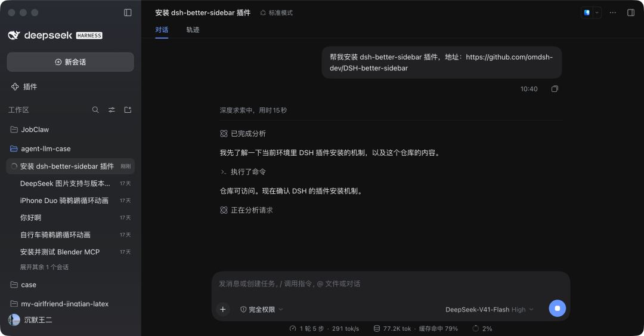Toggle the right side panel icon
The width and height of the screenshot is (644, 336).
tap(631, 13)
